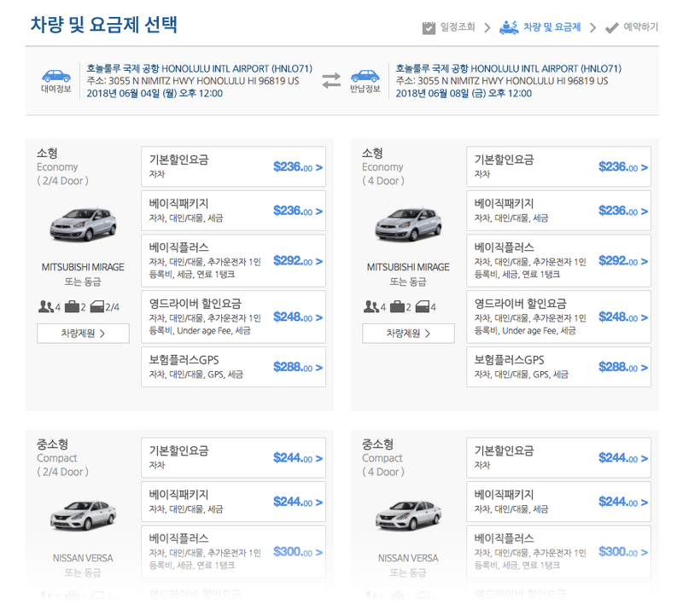Open 차량제원 for Economy 4 Door Mirage
Screen dimensions: 683x616
point(408,333)
